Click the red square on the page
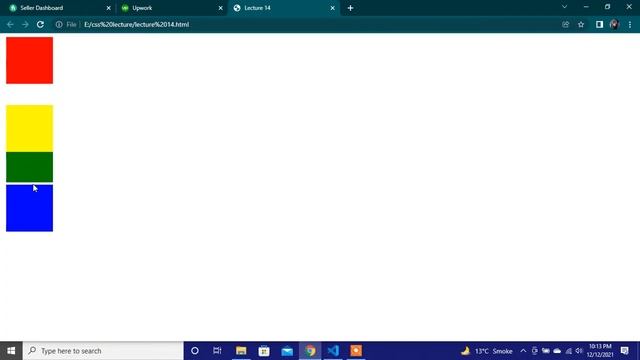 click(29, 60)
